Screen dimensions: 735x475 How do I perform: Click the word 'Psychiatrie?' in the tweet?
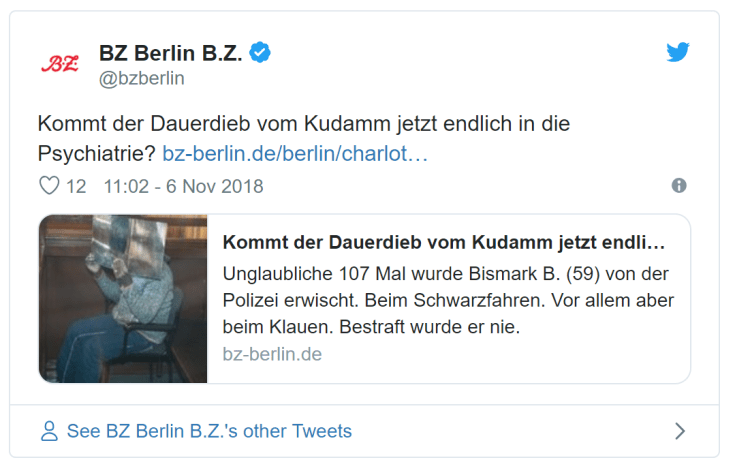96,154
